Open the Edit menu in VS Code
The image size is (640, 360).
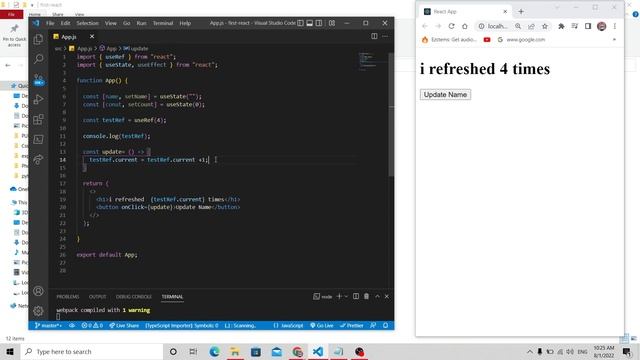click(x=65, y=23)
